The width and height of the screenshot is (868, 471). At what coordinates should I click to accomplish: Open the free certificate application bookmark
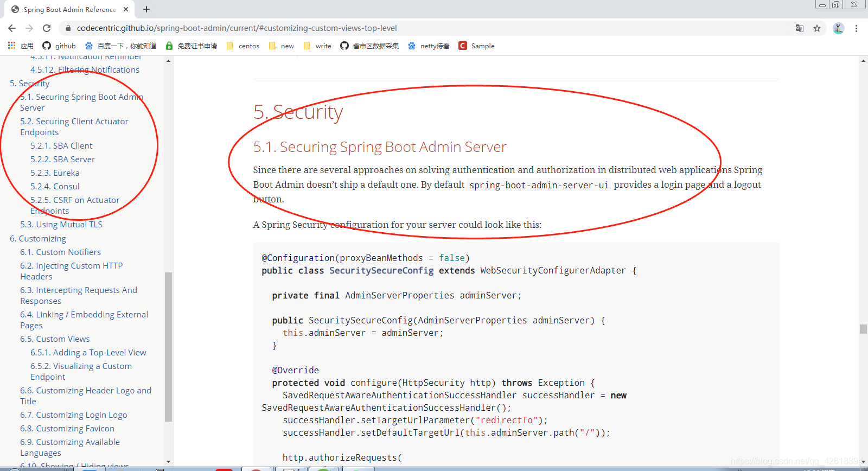191,46
